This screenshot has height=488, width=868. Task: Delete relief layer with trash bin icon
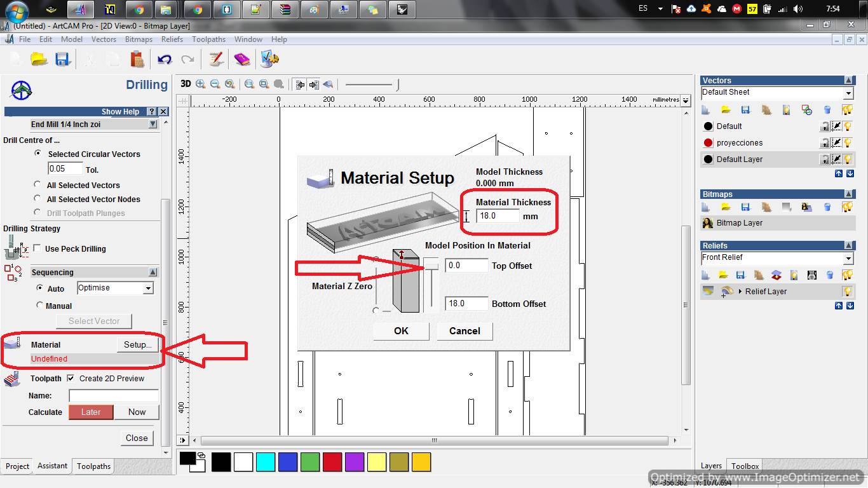pos(829,275)
